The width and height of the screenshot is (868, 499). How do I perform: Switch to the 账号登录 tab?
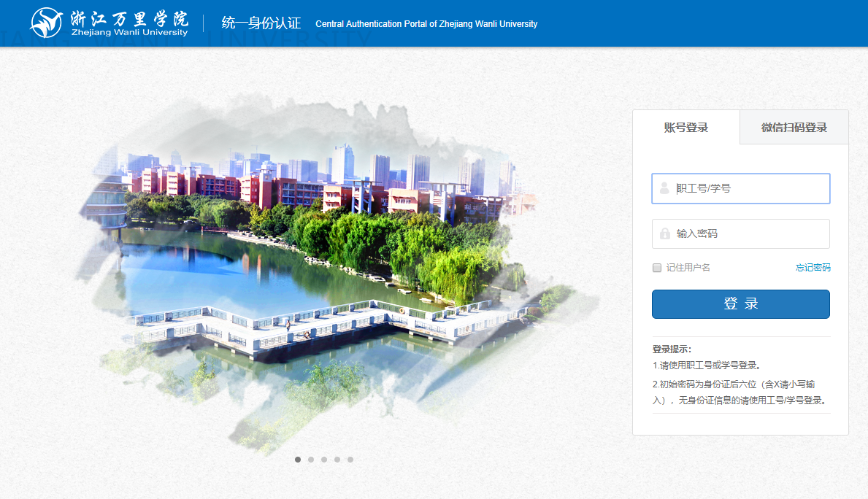pos(686,128)
